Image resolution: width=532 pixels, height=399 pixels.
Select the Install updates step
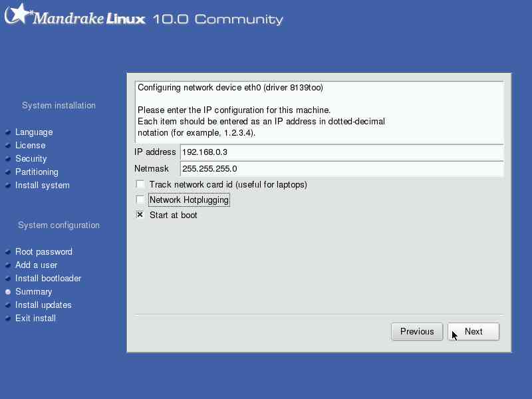[x=43, y=305]
